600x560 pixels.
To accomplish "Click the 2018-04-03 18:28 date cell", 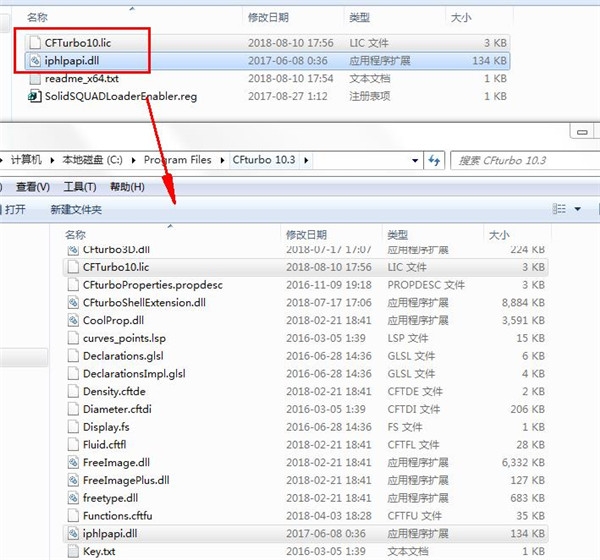I will [x=329, y=516].
